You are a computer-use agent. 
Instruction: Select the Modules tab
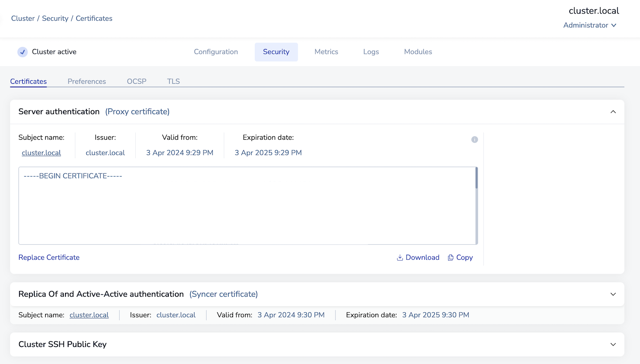coord(418,52)
